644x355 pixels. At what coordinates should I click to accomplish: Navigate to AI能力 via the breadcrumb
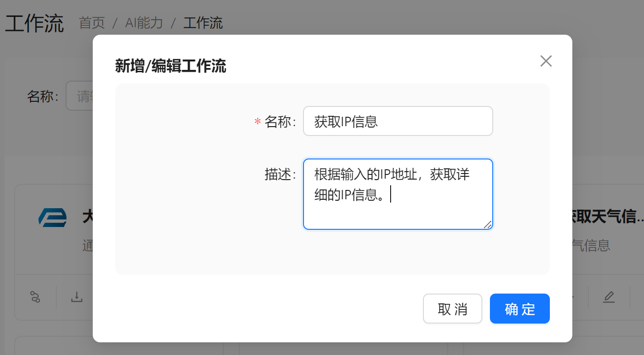click(143, 23)
